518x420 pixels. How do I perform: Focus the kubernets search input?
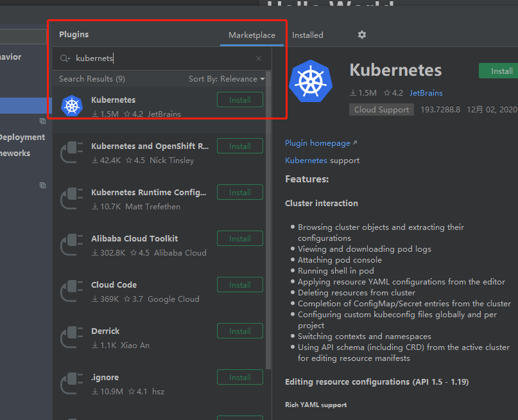click(162, 58)
